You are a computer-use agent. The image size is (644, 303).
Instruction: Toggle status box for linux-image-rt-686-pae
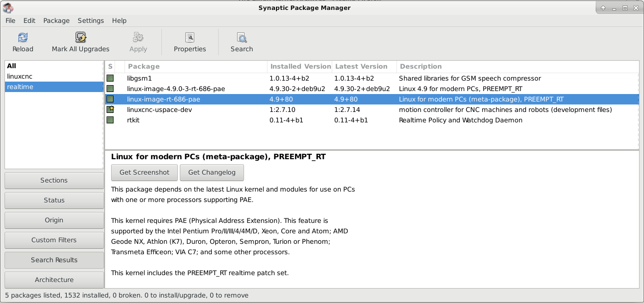coord(110,100)
